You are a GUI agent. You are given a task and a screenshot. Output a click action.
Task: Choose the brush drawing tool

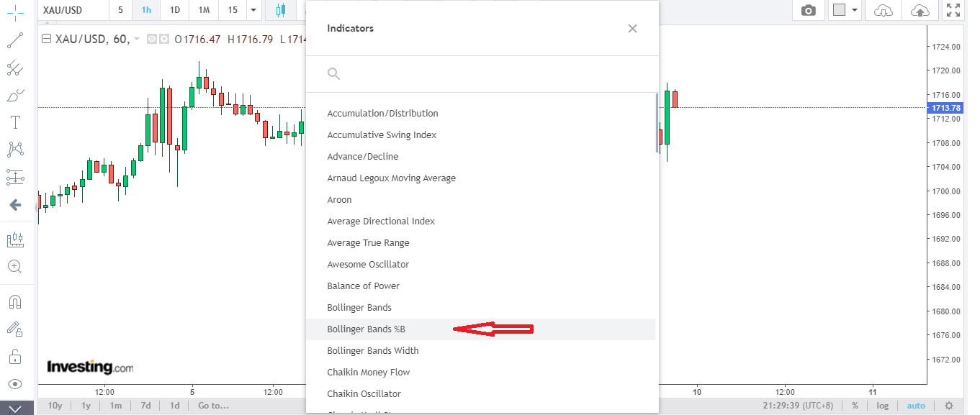click(x=15, y=95)
